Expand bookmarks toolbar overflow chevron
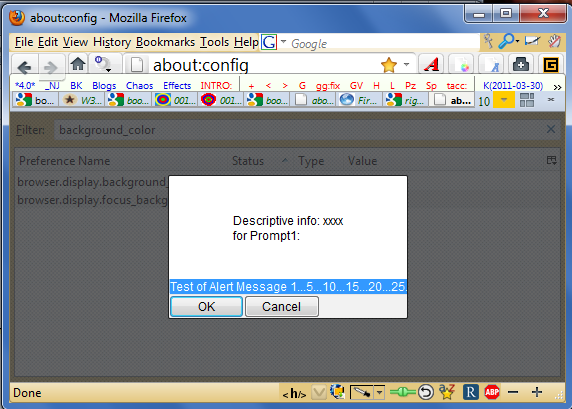Image resolution: width=572 pixels, height=409 pixels. pos(557,87)
